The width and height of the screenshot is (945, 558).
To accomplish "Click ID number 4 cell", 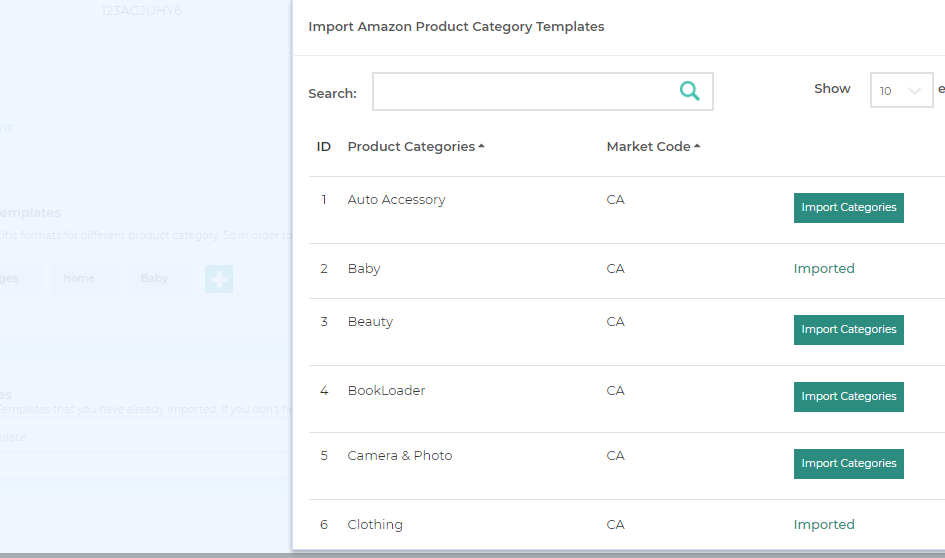I will (x=324, y=390).
